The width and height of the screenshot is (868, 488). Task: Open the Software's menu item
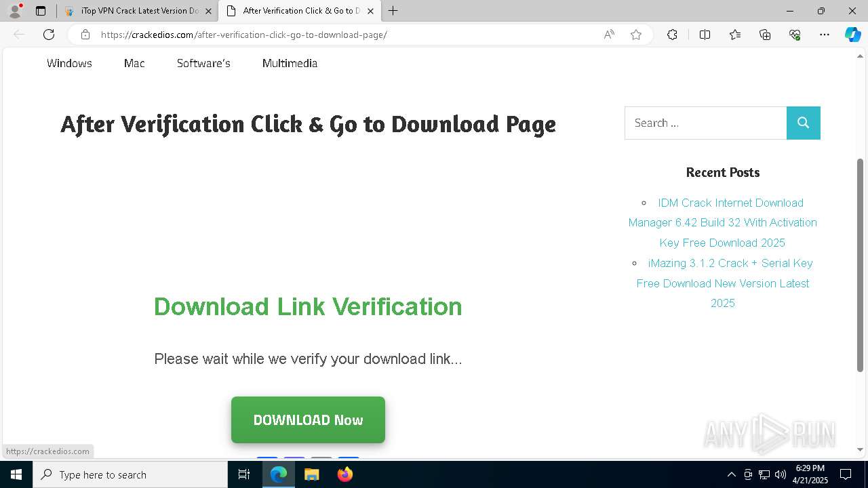[203, 63]
